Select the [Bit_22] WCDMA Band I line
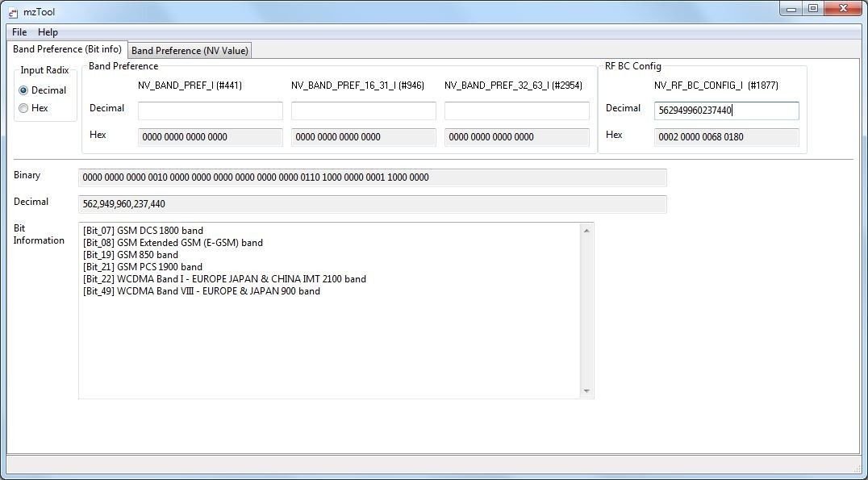Screen dimensions: 868x480 tap(224, 279)
